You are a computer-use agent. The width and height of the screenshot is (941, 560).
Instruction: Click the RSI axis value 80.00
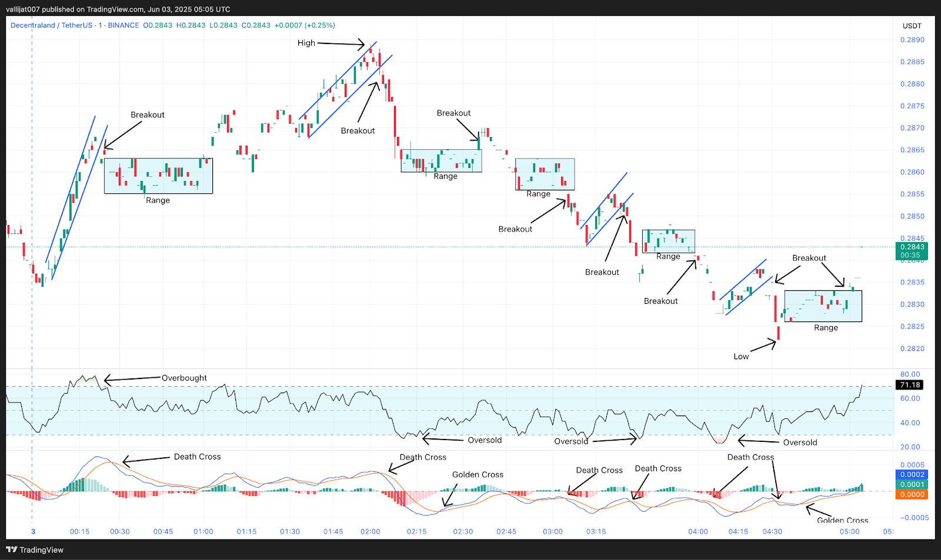click(910, 374)
